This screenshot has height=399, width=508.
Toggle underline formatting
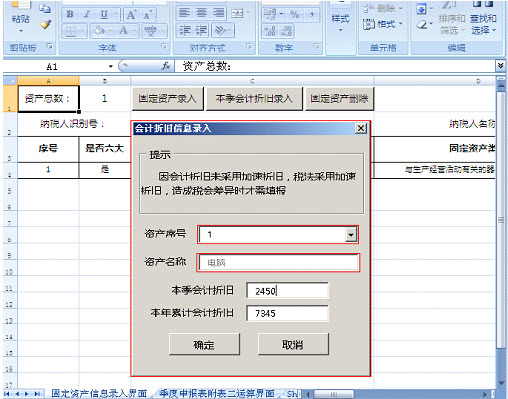pyautogui.click(x=104, y=14)
